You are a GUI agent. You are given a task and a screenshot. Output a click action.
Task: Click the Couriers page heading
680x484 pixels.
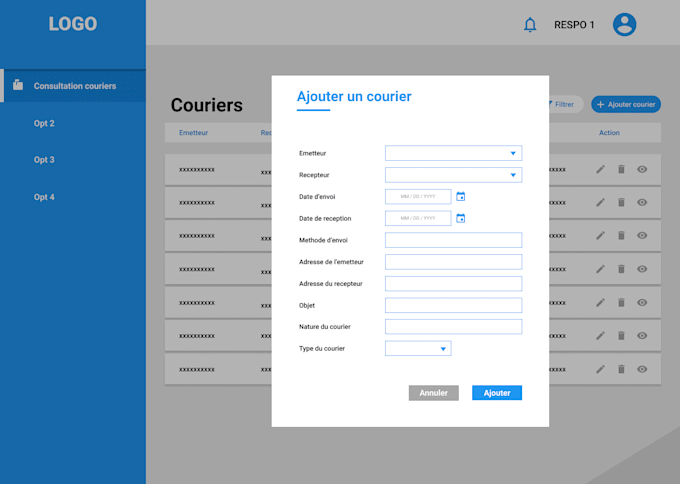tap(206, 105)
